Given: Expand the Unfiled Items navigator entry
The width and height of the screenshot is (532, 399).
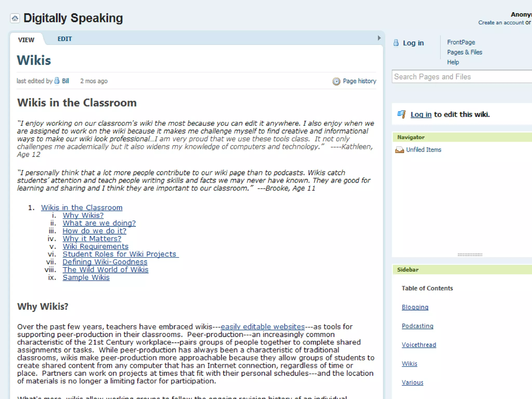Looking at the screenshot, I should 423,150.
